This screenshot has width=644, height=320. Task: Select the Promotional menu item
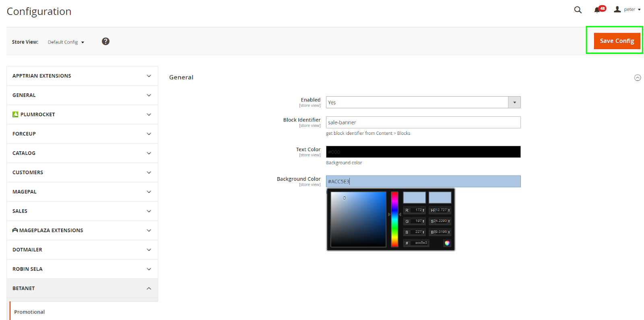(29, 312)
